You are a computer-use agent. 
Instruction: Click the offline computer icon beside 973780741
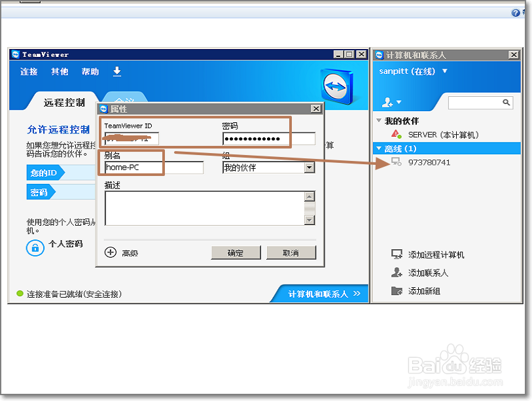pyautogui.click(x=395, y=161)
